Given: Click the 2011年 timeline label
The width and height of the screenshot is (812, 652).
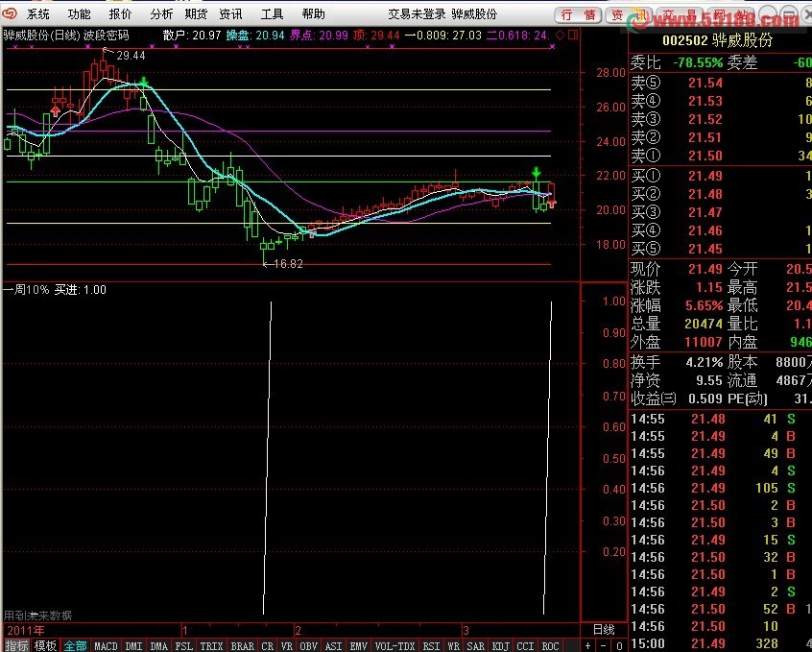Looking at the screenshot, I should 25,630.
